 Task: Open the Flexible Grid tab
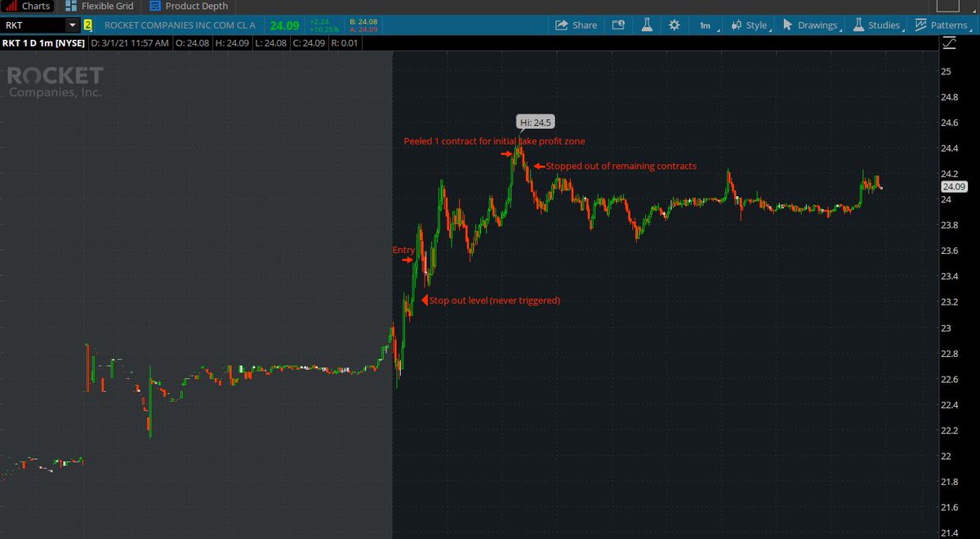[100, 6]
